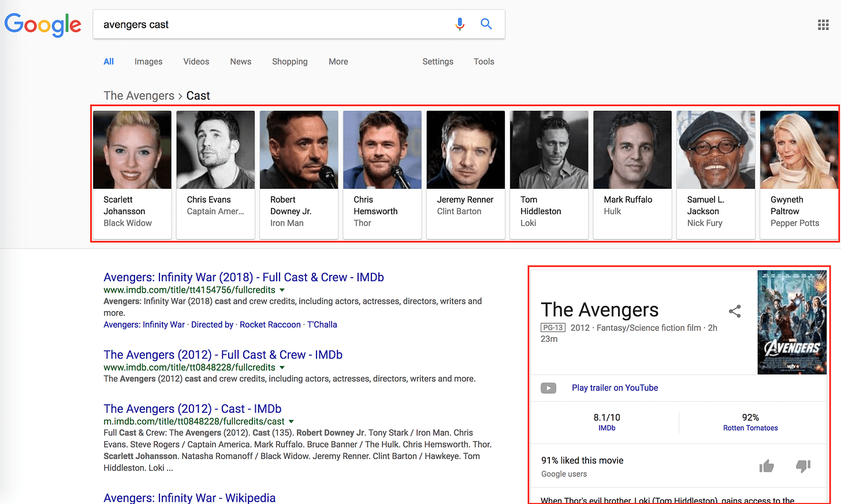Open Chris Evans cast card photo
Viewport: 841px width, 504px height.
[x=215, y=150]
